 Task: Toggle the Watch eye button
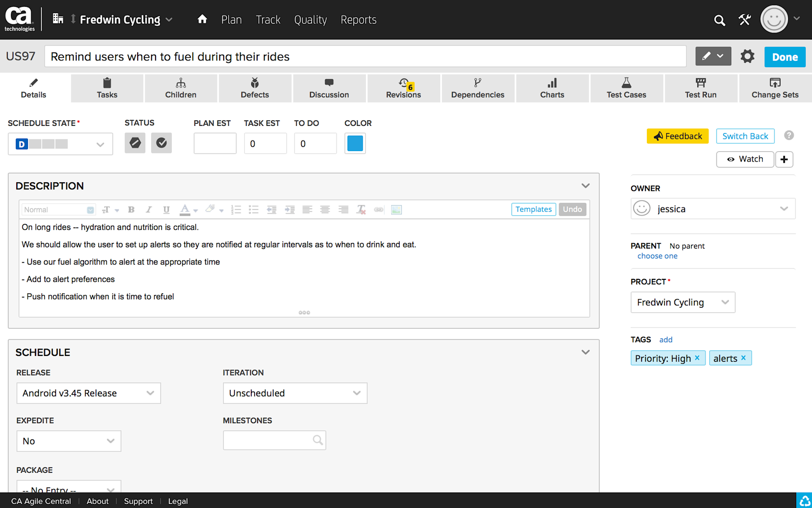click(745, 159)
